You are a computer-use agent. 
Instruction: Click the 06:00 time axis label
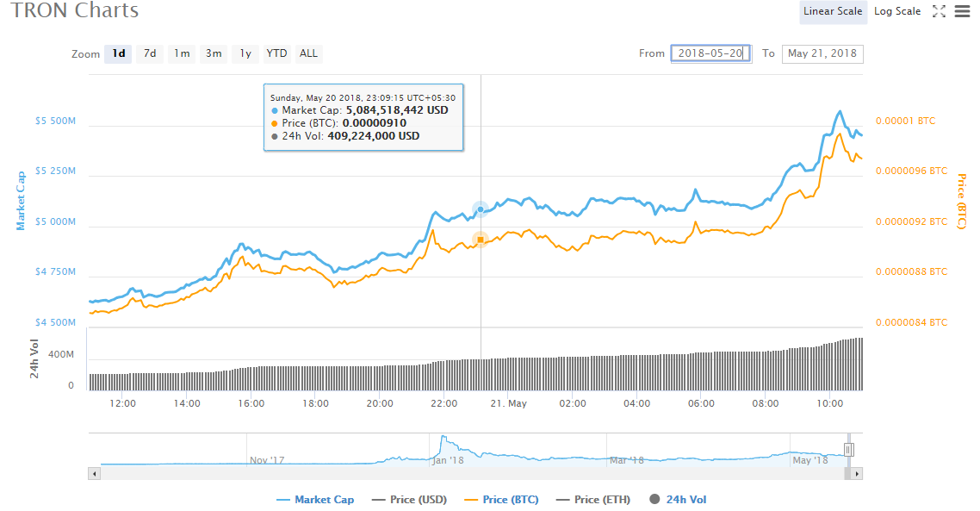701,404
